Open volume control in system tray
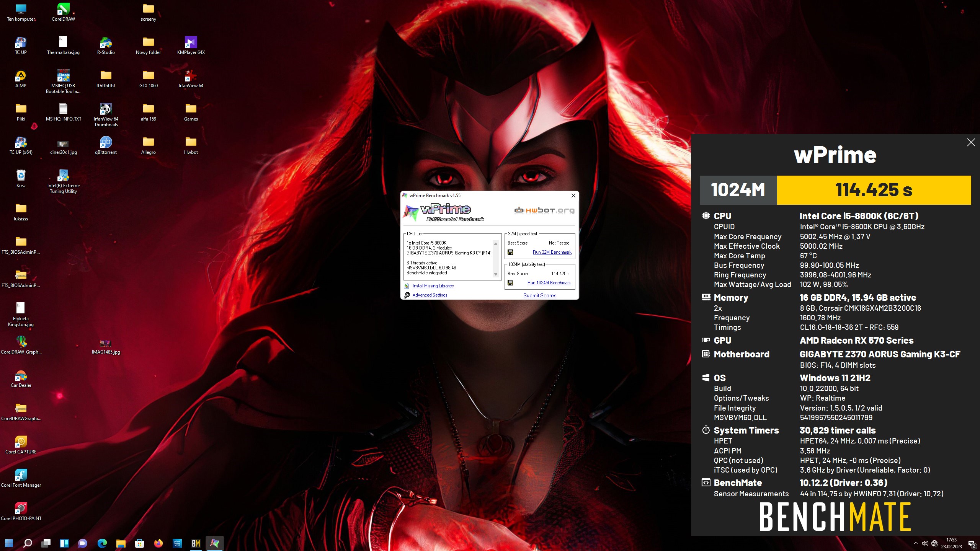 click(925, 543)
